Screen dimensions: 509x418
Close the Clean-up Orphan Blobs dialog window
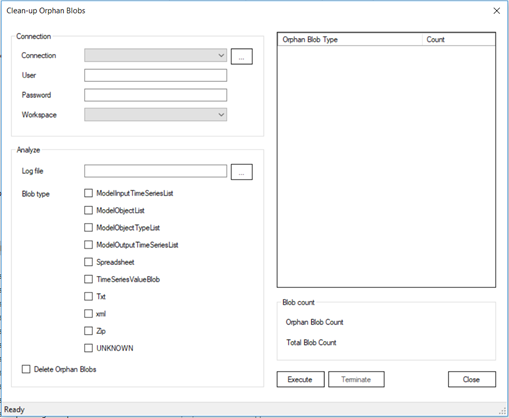(496, 11)
